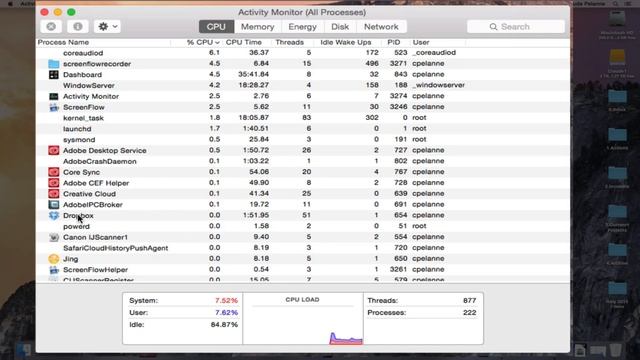Image resolution: width=640 pixels, height=360 pixels.
Task: Click the Finder icon in the Dock
Action: [x=23, y=351]
